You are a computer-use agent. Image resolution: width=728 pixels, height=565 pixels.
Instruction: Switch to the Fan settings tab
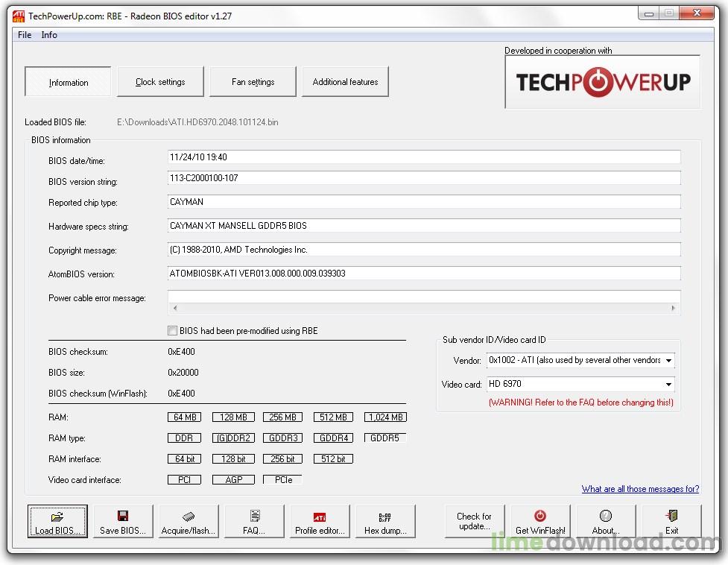click(x=253, y=82)
